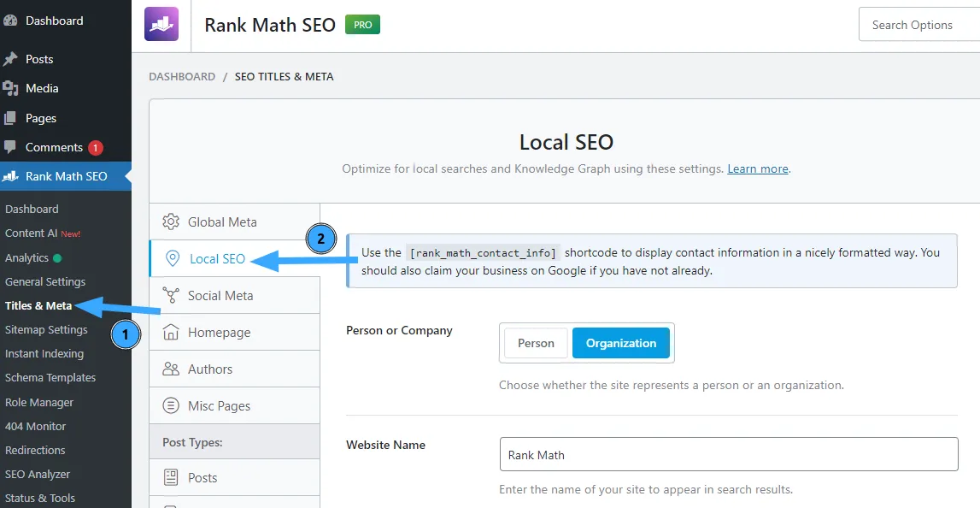Click the WordPress Dashboard gauge icon
This screenshot has height=508, width=980.
click(10, 21)
